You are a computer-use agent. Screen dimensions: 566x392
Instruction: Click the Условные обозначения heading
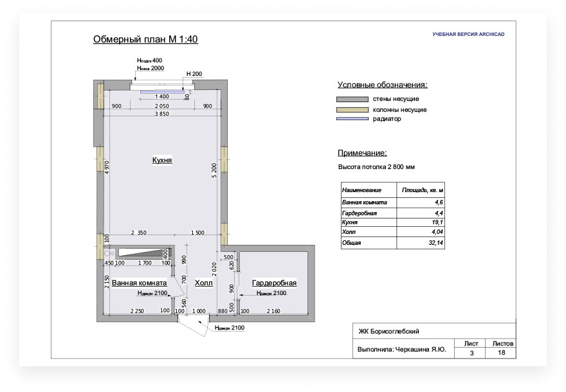click(382, 85)
